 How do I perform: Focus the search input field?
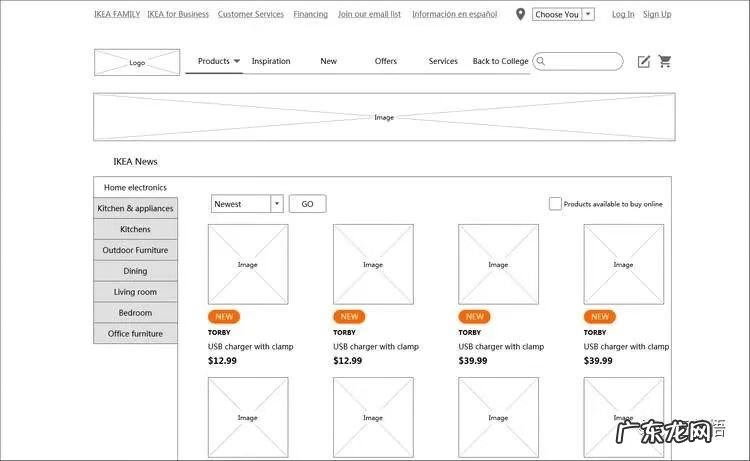(578, 61)
